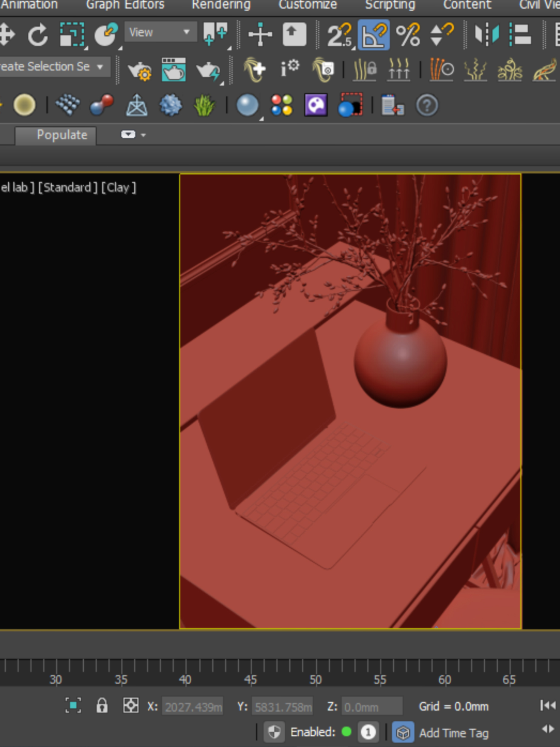Open the Rendered Frame Window
Viewport: 560px width, 747px height.
(174, 70)
